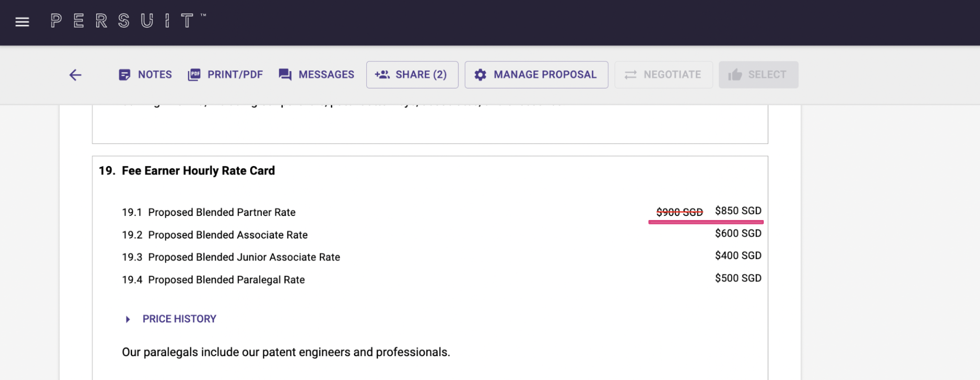Click the $600 SGD value
The height and width of the screenshot is (380, 980).
click(x=738, y=233)
